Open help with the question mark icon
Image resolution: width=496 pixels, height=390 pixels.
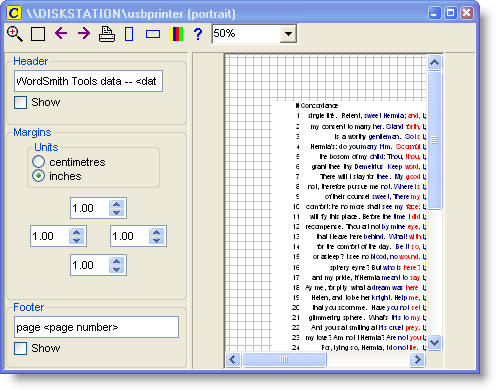pyautogui.click(x=198, y=34)
